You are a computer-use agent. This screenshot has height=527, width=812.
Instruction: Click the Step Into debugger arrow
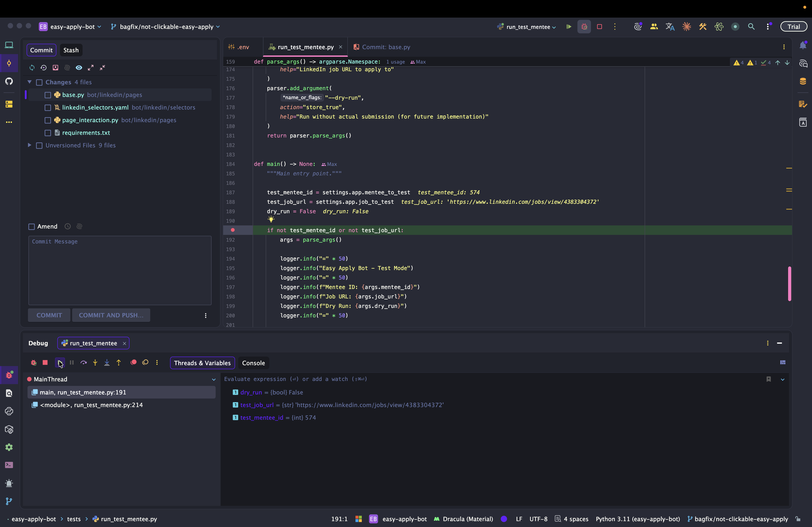(95, 362)
